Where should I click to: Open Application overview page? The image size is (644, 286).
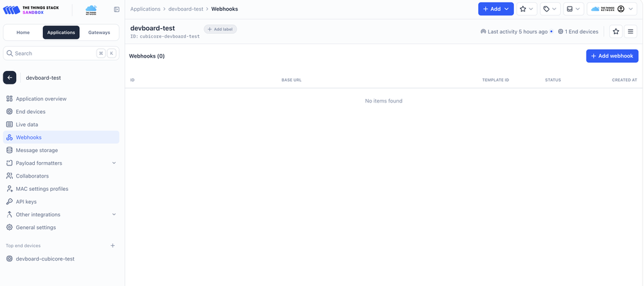[x=61, y=99]
